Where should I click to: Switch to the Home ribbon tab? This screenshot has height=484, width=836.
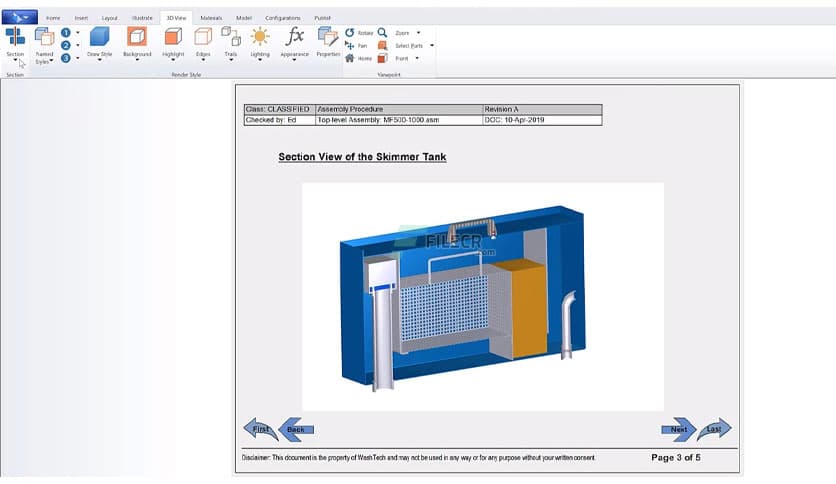[x=53, y=18]
